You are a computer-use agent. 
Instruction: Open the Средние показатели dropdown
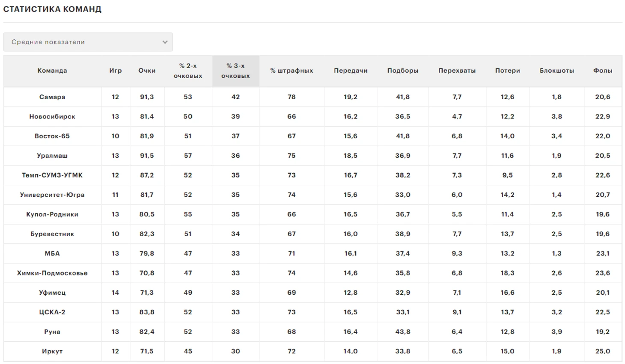(88, 42)
